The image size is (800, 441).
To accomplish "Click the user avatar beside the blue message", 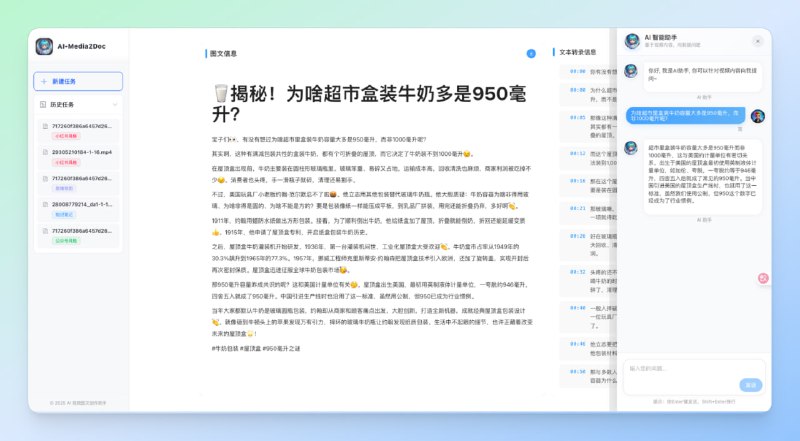I will click(757, 116).
